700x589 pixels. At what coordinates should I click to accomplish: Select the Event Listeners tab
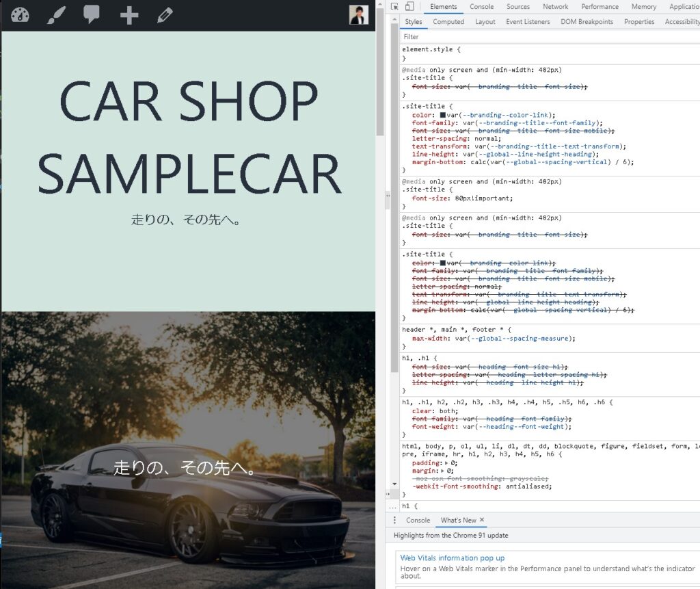[528, 22]
